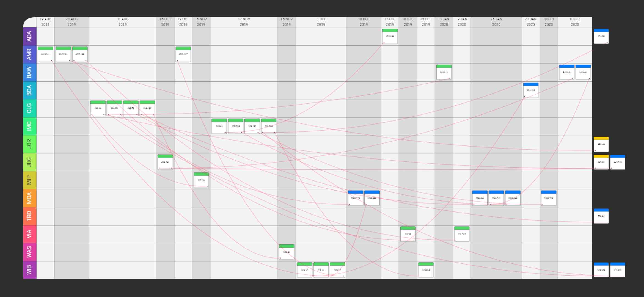Open the WAS card under 15 NOV 2019

point(287,252)
